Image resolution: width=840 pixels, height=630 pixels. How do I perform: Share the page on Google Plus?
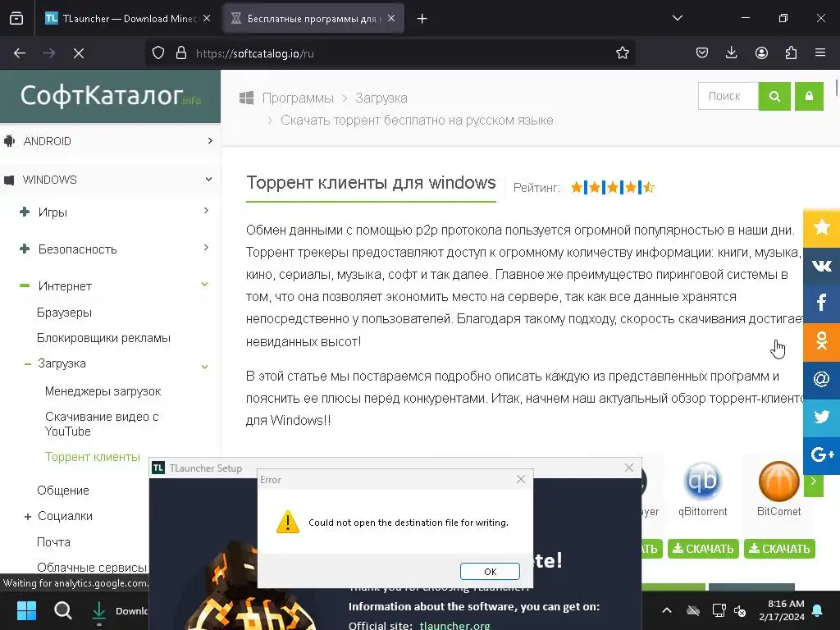point(821,455)
